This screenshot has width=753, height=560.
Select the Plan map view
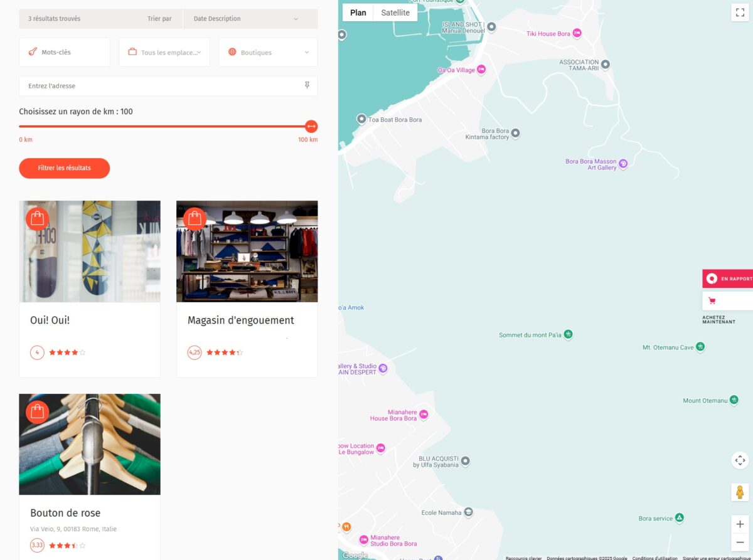(x=358, y=13)
